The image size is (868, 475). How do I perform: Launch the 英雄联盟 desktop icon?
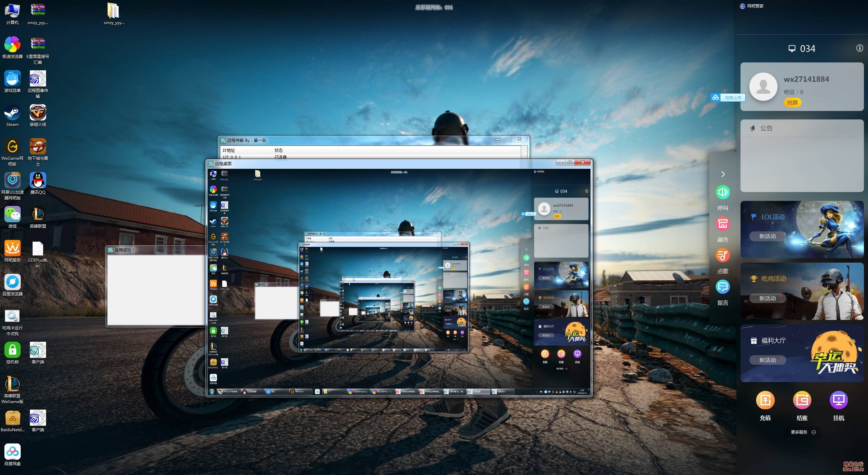[x=38, y=217]
